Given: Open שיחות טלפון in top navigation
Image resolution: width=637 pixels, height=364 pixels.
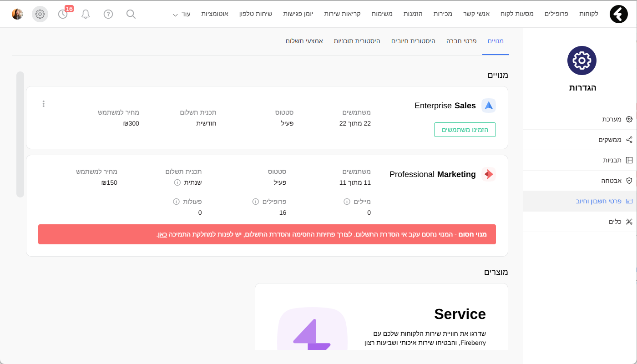Looking at the screenshot, I should (256, 14).
